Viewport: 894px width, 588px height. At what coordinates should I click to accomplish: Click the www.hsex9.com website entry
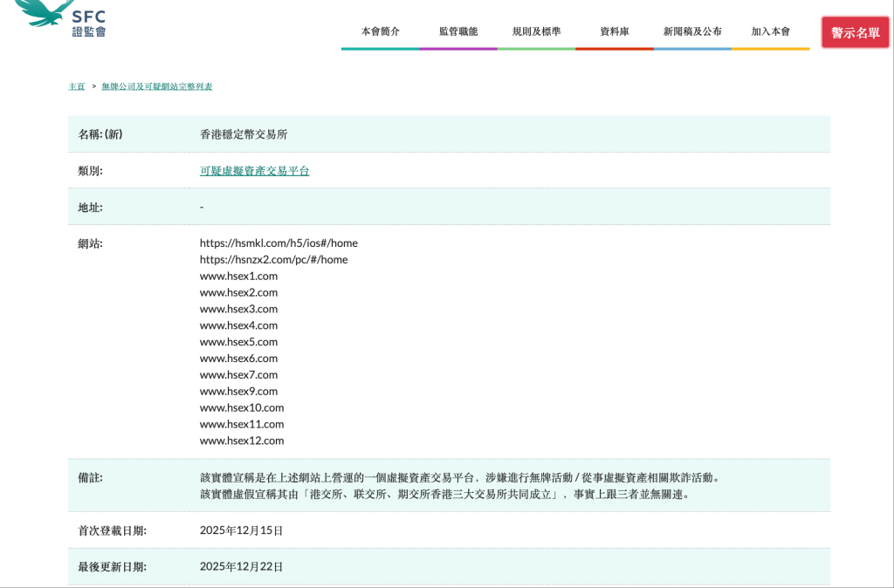click(238, 392)
